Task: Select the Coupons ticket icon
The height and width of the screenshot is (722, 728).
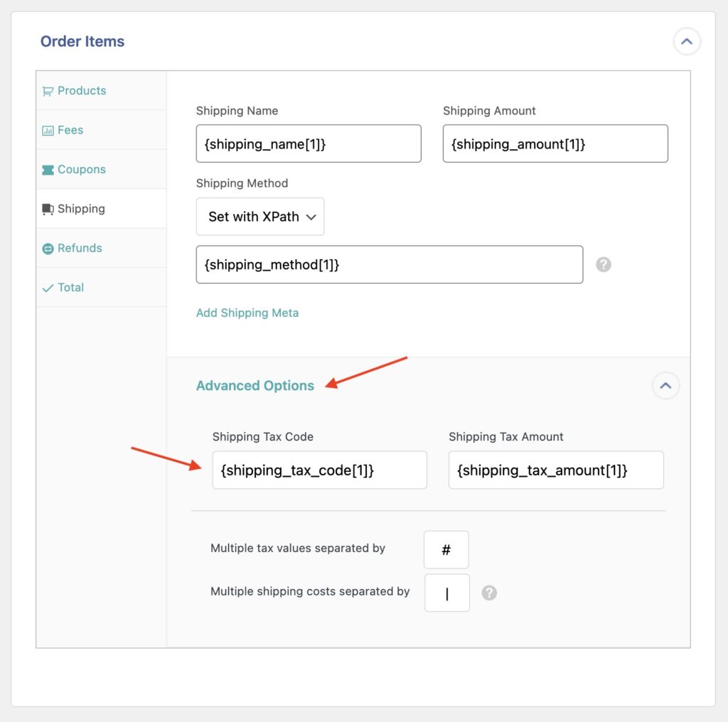Action: click(48, 169)
